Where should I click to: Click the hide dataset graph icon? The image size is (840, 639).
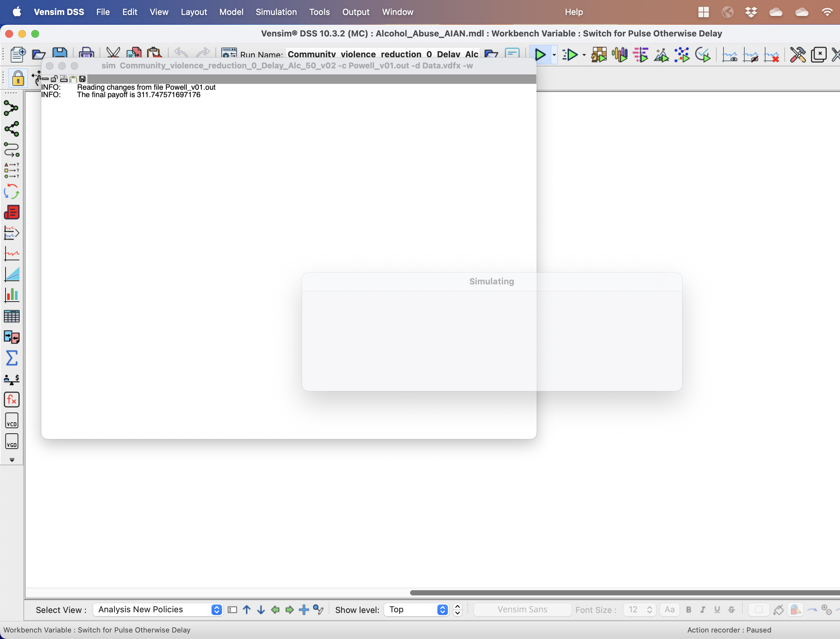click(750, 55)
